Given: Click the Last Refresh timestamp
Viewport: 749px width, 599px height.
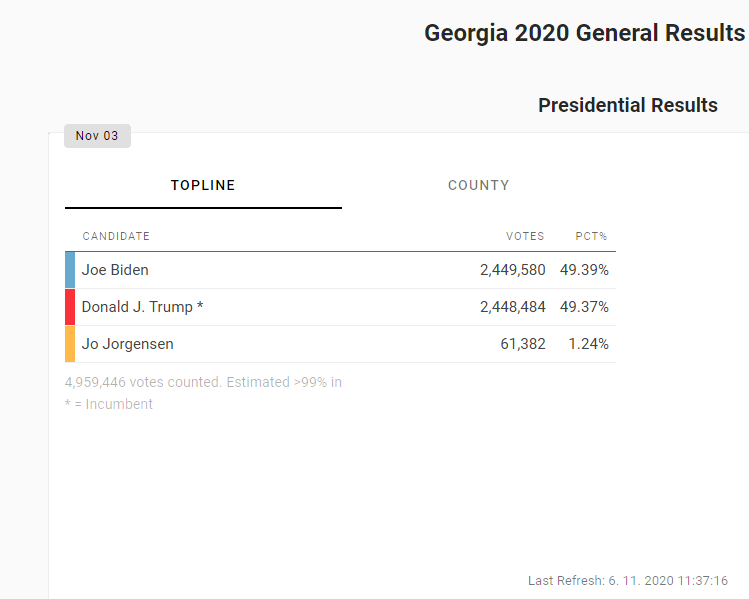Looking at the screenshot, I should coord(627,581).
